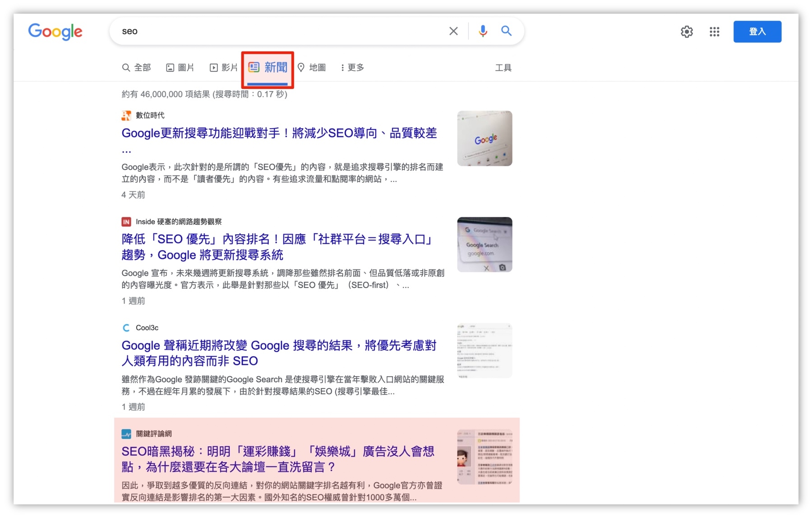Screen dimensions: 812x518
Task: Click the 數位時代 publisher icon
Action: (x=126, y=115)
